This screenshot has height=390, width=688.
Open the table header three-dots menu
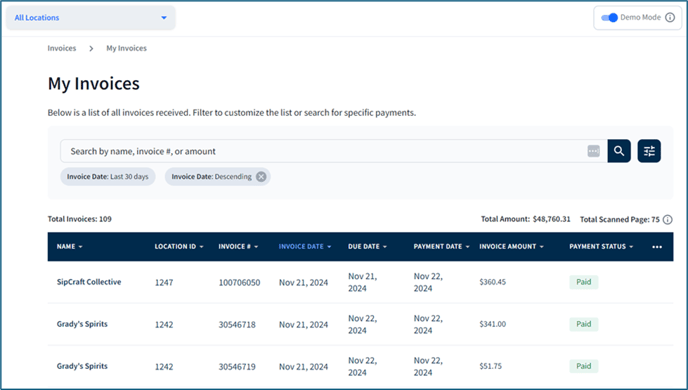coord(657,247)
